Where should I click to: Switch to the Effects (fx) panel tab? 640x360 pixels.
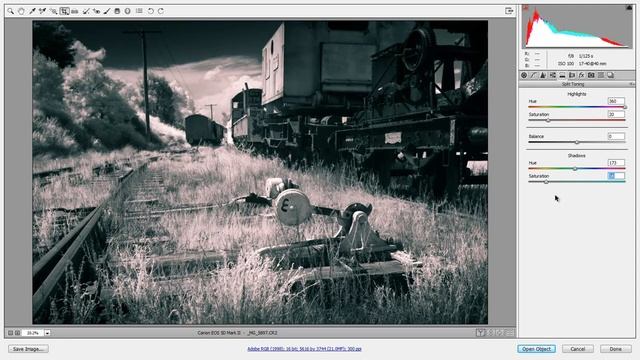click(x=582, y=75)
